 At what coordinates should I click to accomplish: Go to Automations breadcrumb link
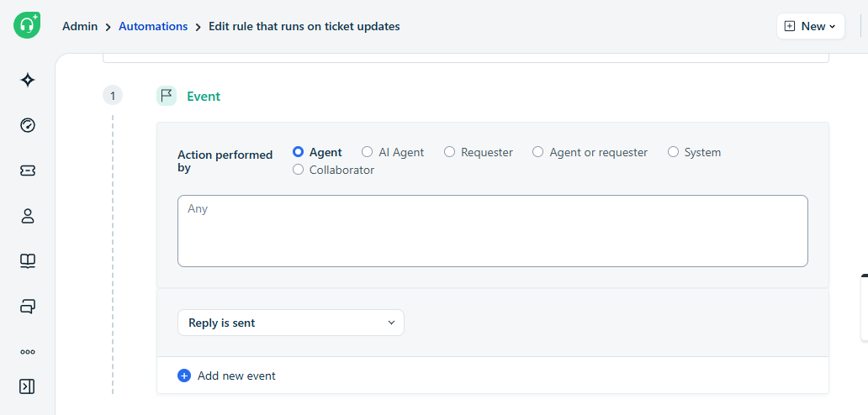(x=153, y=26)
